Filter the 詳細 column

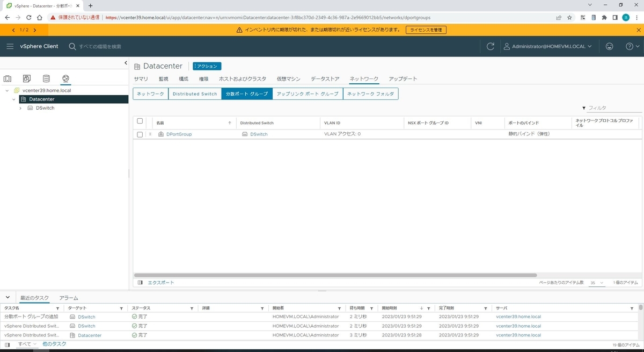click(x=262, y=308)
